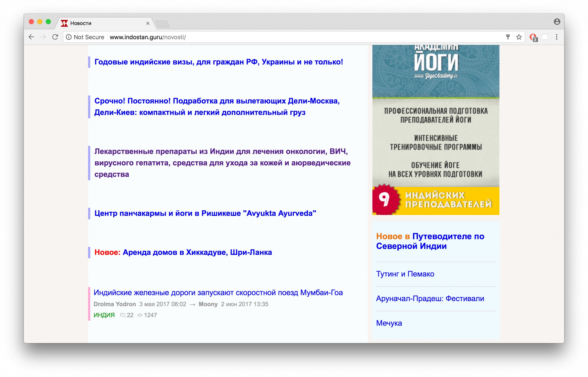Bookmark this page with the star icon
The height and width of the screenshot is (377, 588).
tap(519, 37)
